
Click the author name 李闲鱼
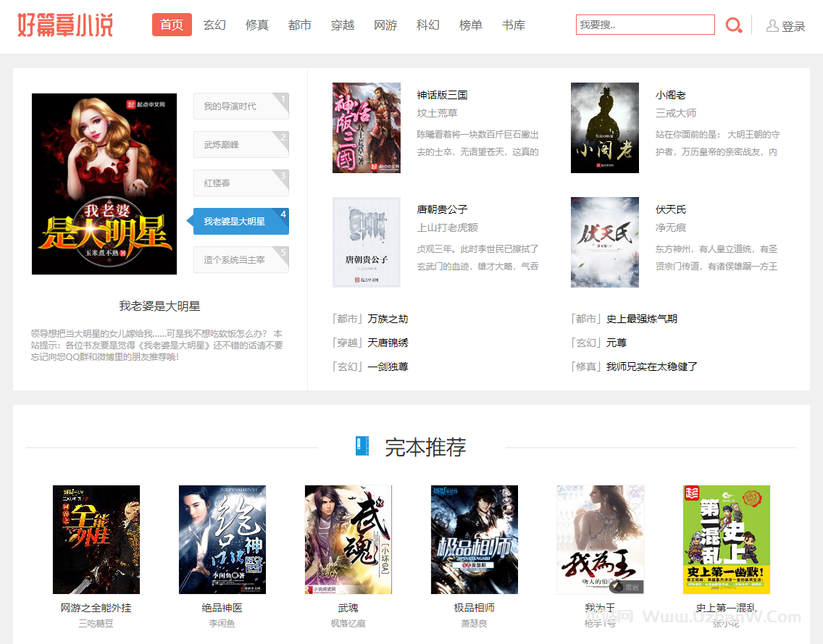(222, 624)
